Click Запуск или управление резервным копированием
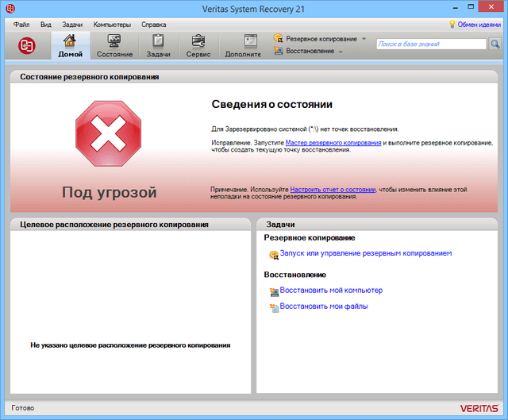Viewport: 508px width, 420px height. (366, 253)
